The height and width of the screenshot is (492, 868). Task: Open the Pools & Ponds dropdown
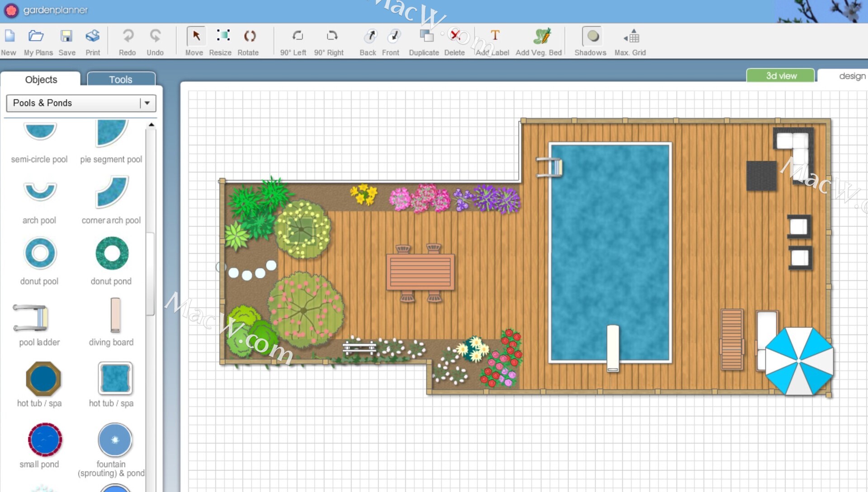(75, 103)
